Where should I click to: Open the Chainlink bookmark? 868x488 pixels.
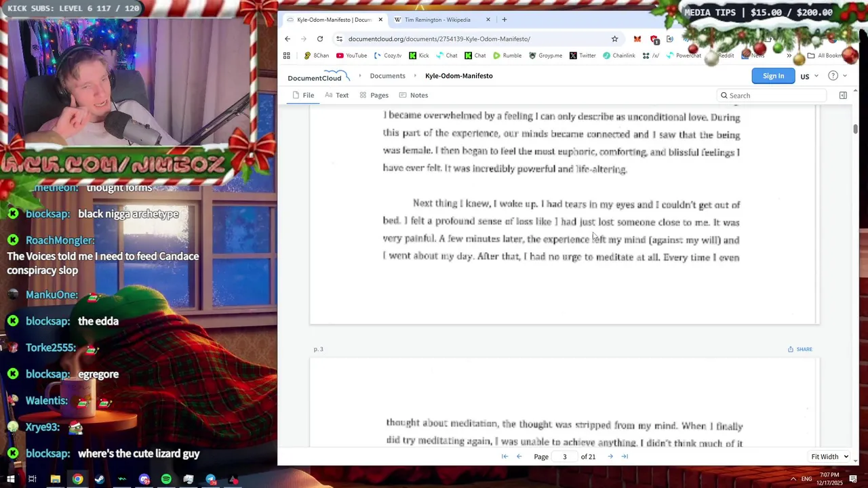point(619,56)
